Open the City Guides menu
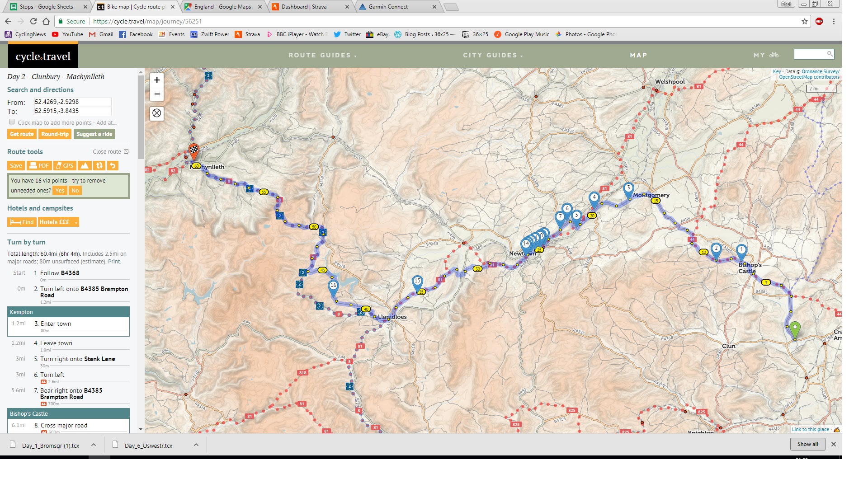This screenshot has width=868, height=488. click(x=493, y=55)
